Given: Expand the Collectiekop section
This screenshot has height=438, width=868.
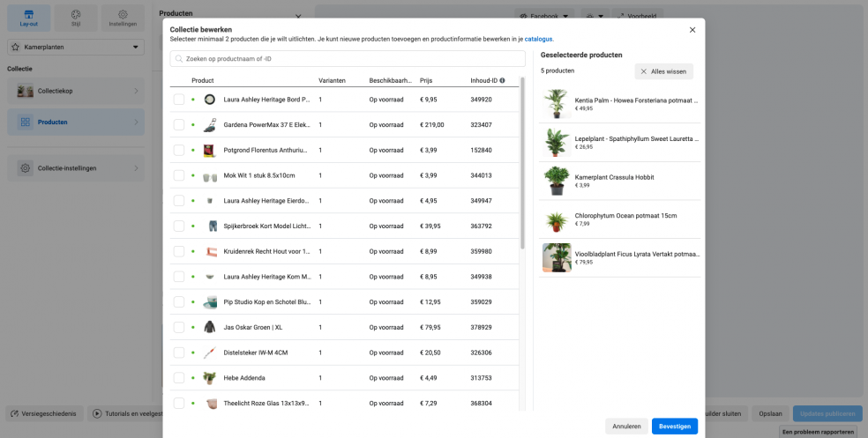Looking at the screenshot, I should pyautogui.click(x=76, y=91).
